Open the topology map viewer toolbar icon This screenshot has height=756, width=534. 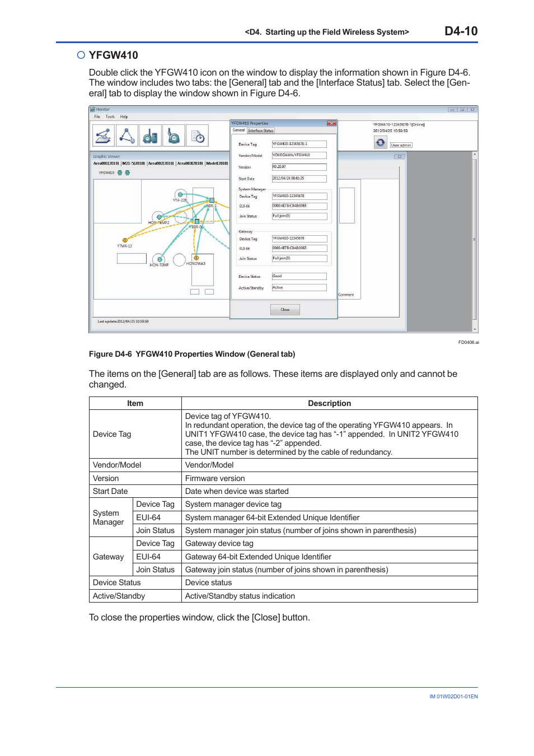point(103,136)
